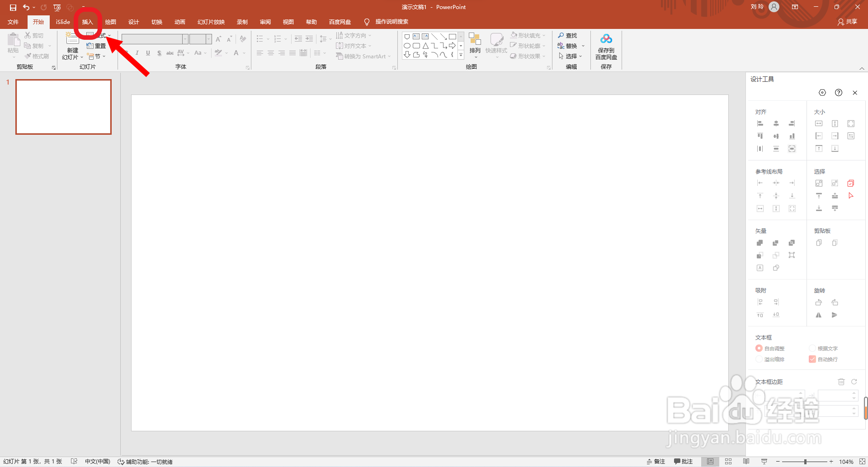Open the font name combo box dropdown
The height and width of the screenshot is (467, 868).
(x=185, y=39)
